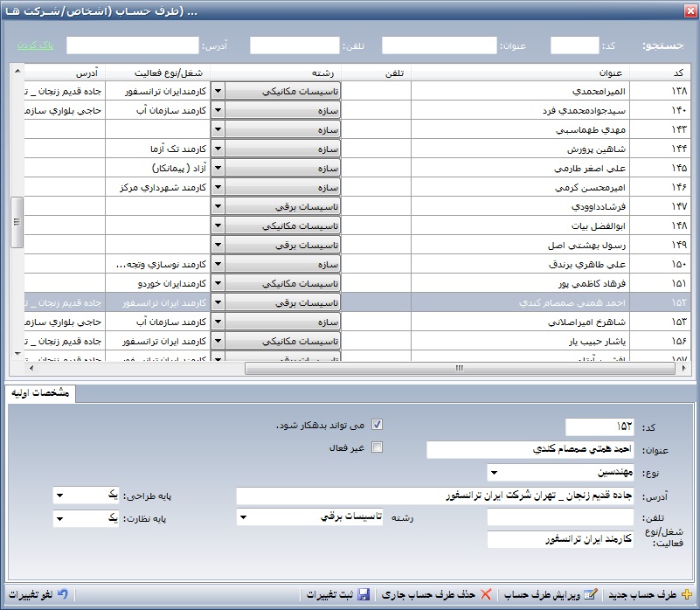Expand the 'پایه نظارت' dropdown

[x=59, y=519]
